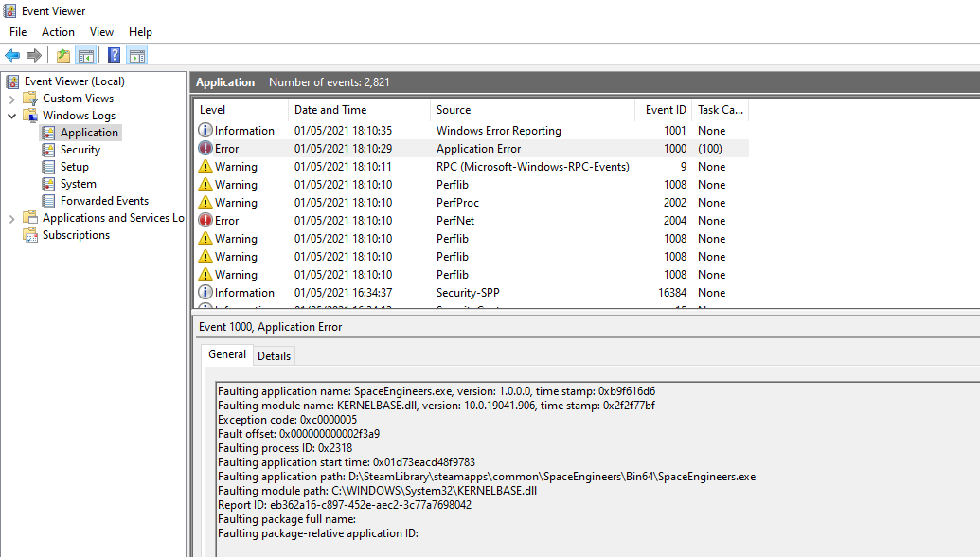Click the Back arrow toolbar icon

[12, 56]
